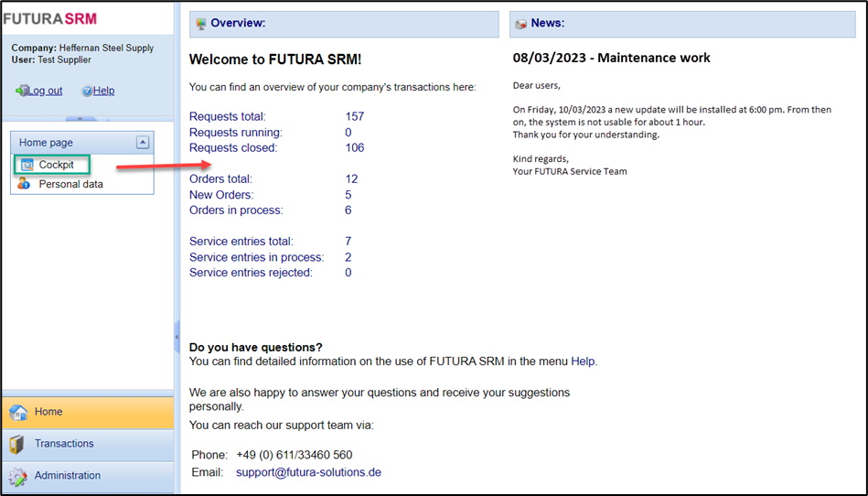Click the Log out link
This screenshot has height=496, width=868.
[45, 91]
